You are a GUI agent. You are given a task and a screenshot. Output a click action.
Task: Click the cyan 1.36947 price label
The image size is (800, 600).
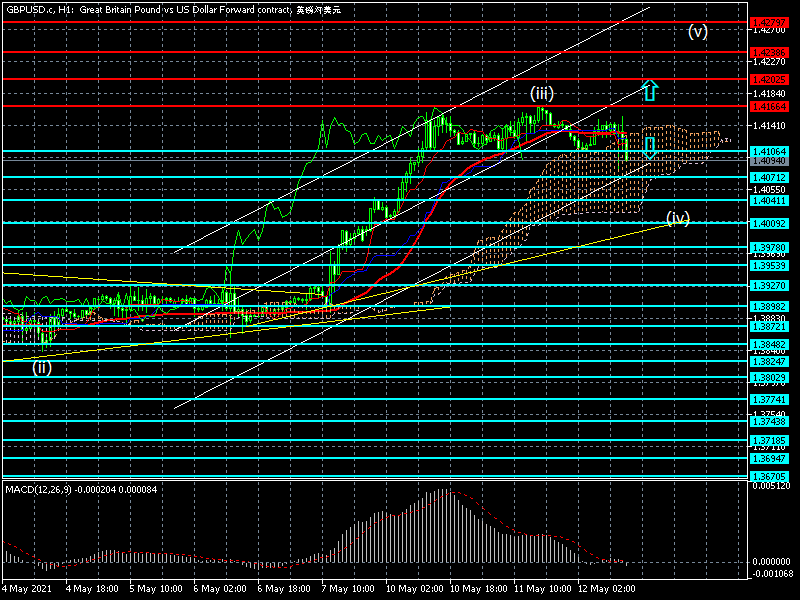click(x=769, y=459)
